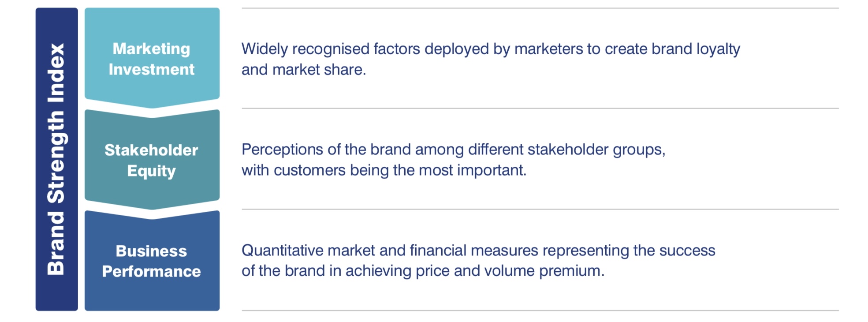Click the words "stakeholder groups" in second description
This screenshot has height=322, width=868.
click(x=596, y=150)
